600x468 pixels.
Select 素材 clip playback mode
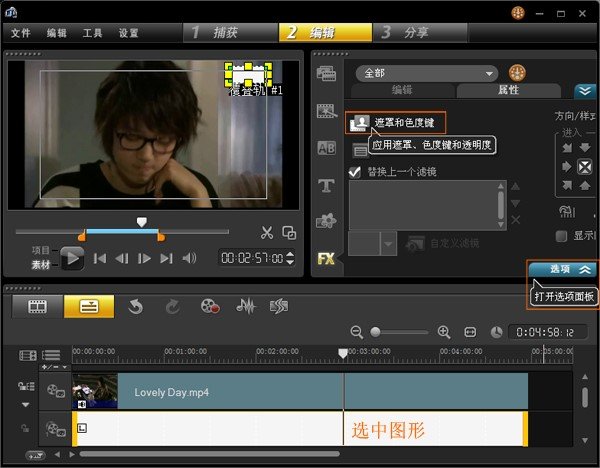click(41, 265)
